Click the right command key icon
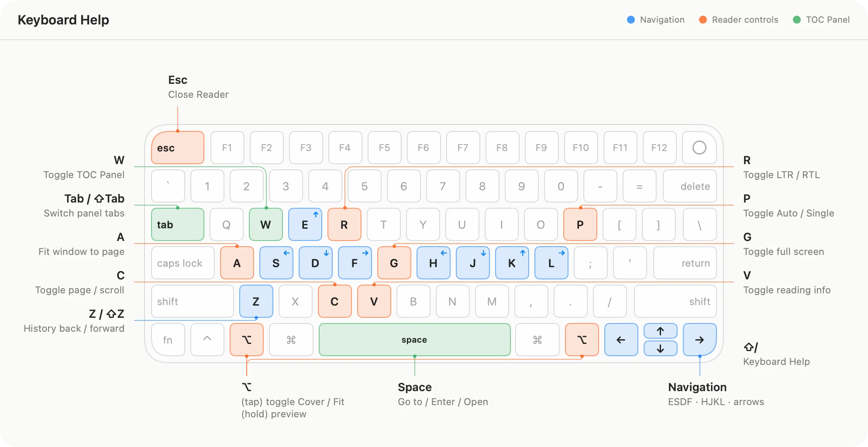The width and height of the screenshot is (868, 447). point(537,340)
